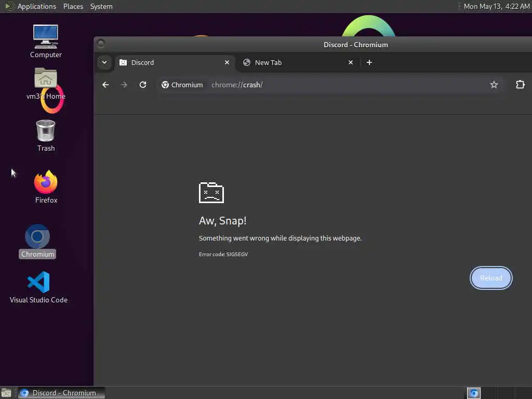Launch Firefox from the desktop
The height and width of the screenshot is (399, 532).
tap(46, 187)
